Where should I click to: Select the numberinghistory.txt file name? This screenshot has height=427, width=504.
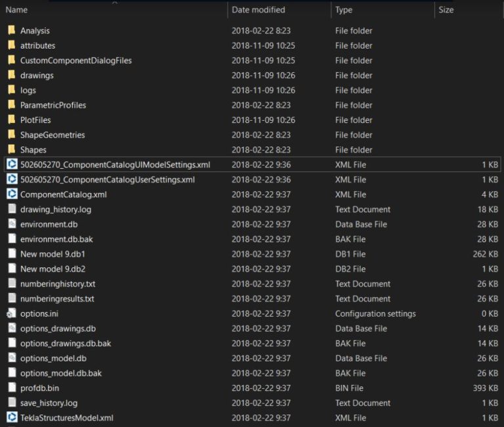tap(58, 284)
